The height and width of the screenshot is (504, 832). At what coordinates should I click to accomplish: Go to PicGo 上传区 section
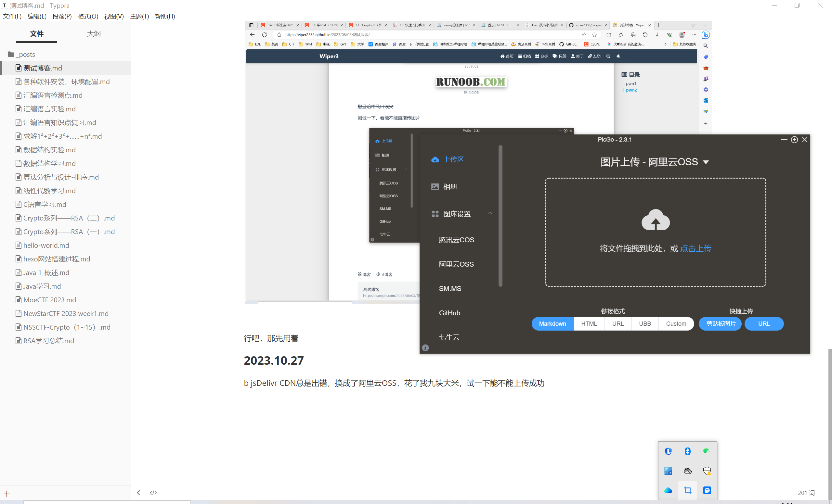point(448,159)
